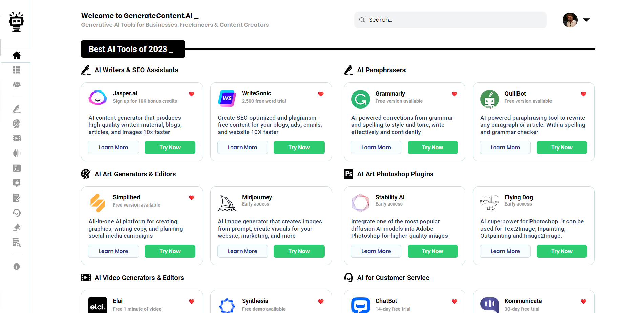
Task: Click Try Now on Flying Dog card
Action: (562, 251)
